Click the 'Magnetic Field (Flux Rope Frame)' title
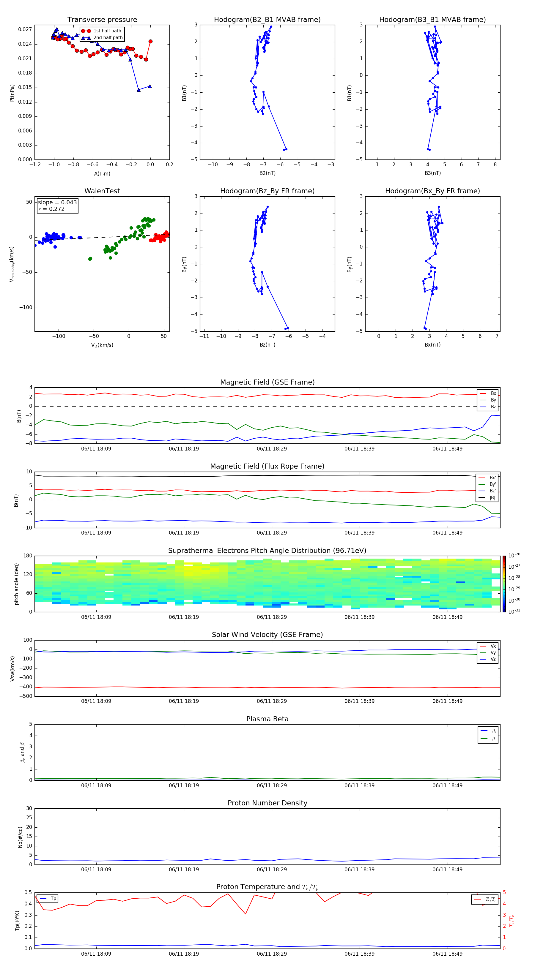This screenshot has height=980, width=535. click(267, 467)
